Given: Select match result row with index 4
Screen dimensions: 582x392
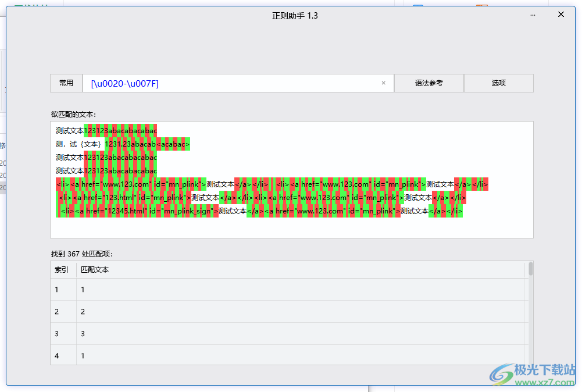Looking at the screenshot, I should (174, 355).
